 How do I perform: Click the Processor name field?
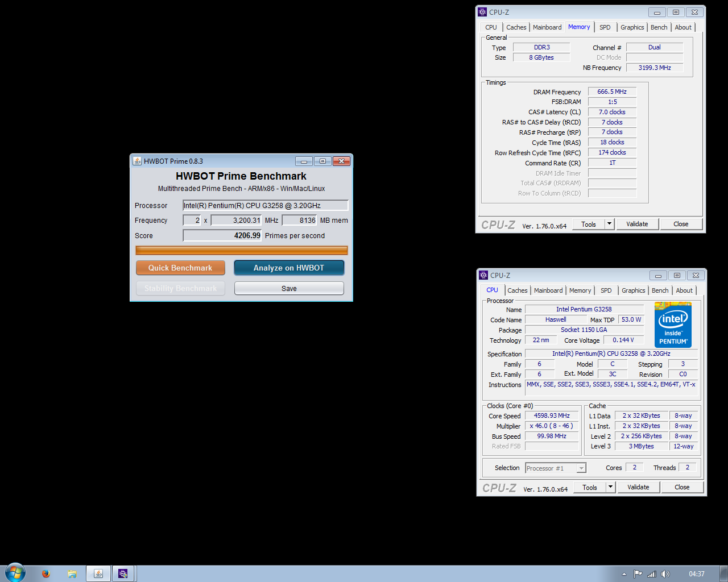[x=265, y=205]
